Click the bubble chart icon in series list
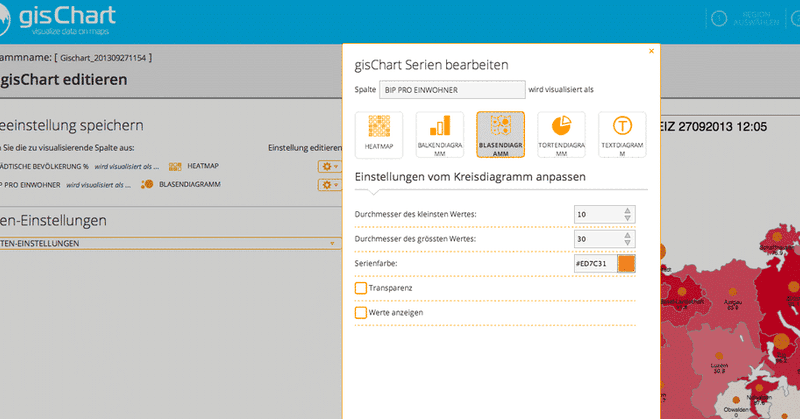 [147, 184]
